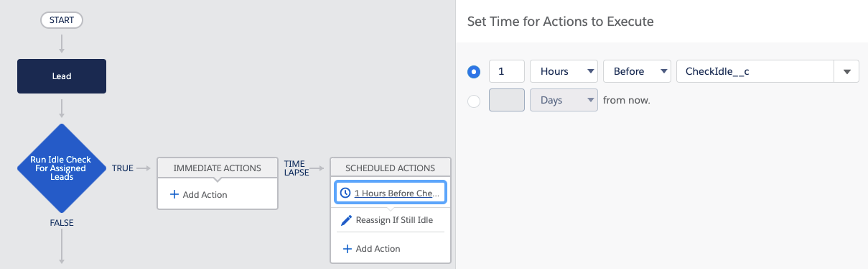Click the clock icon in Scheduled Actions
This screenshot has width=868, height=269.
345,193
